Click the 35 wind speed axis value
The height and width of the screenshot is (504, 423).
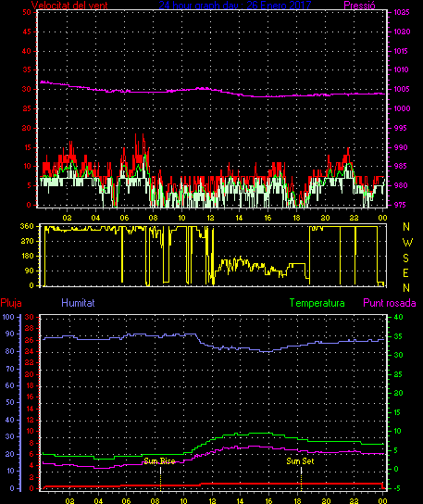tap(27, 69)
